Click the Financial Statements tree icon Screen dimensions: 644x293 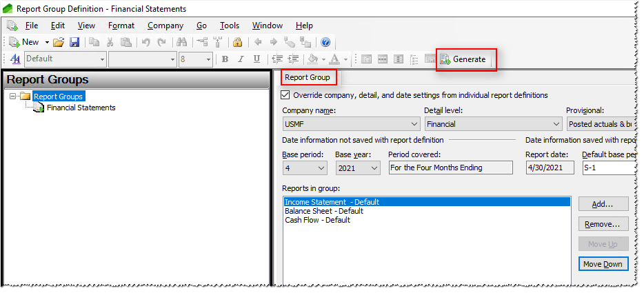(x=39, y=108)
